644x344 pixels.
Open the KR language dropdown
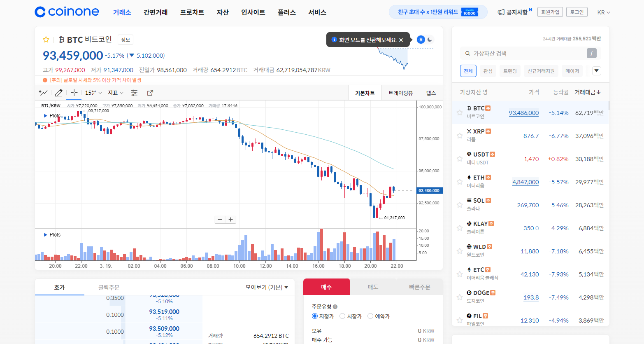click(x=604, y=12)
